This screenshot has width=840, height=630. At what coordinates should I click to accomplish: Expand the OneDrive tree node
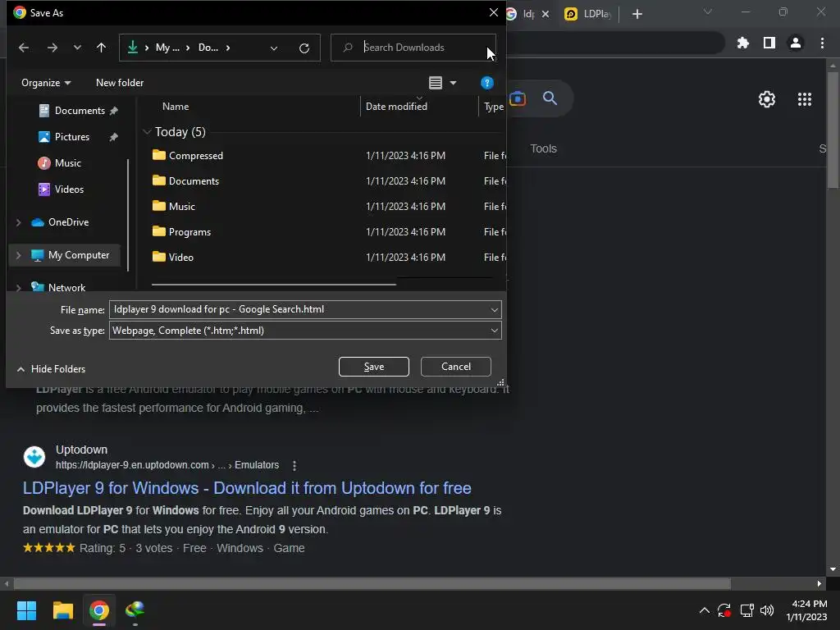[x=19, y=222]
